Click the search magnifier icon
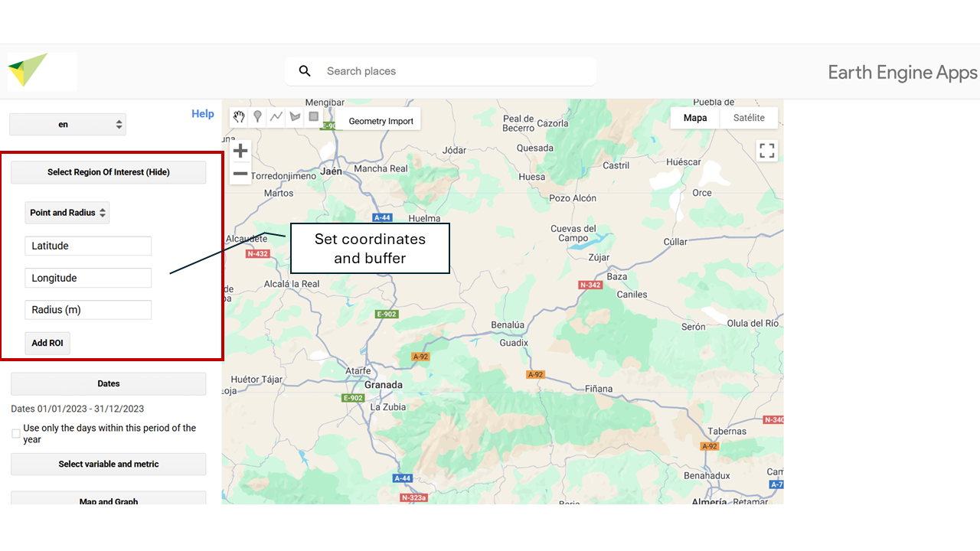 (x=305, y=71)
